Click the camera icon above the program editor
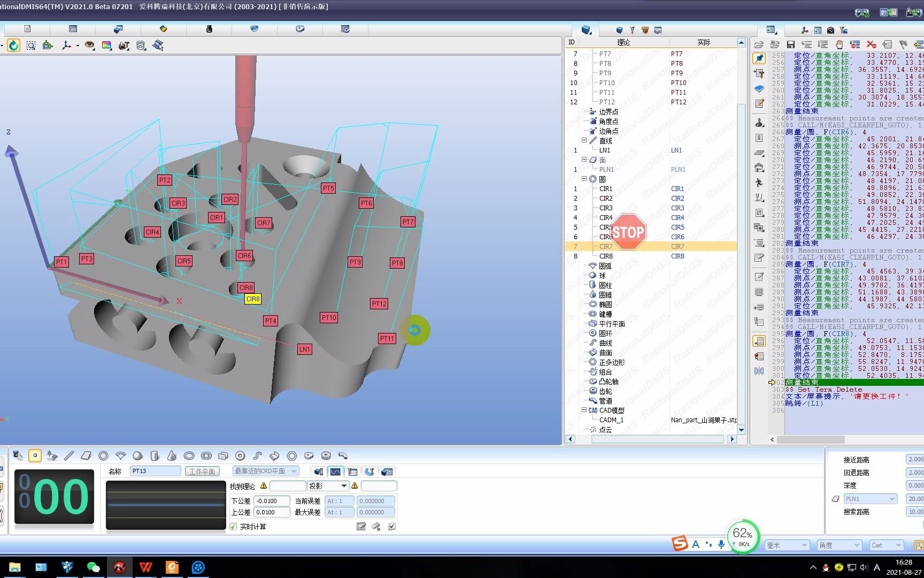Viewport: 924px width, 578px height. click(830, 30)
